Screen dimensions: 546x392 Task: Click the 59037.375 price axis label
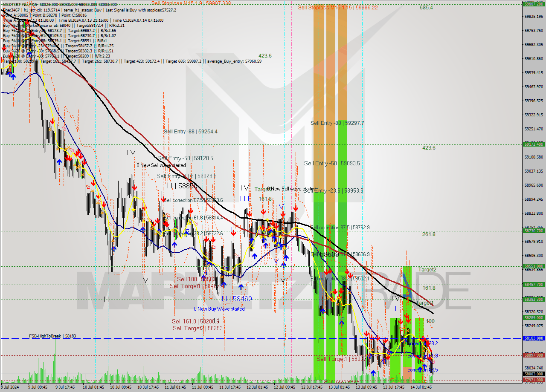tap(534, 171)
